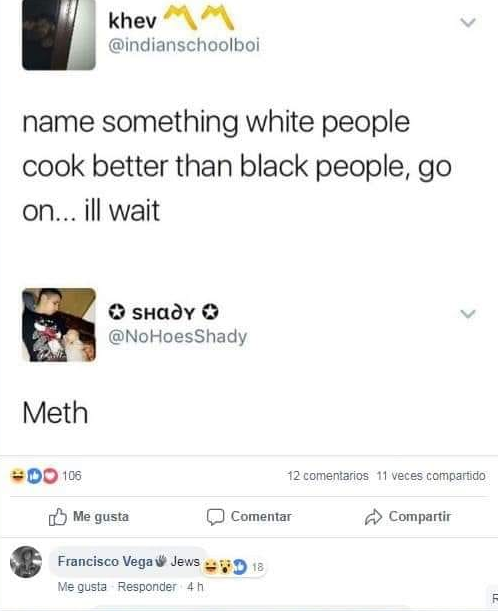Open Francisco Vega's comment avatar

[x=26, y=562]
